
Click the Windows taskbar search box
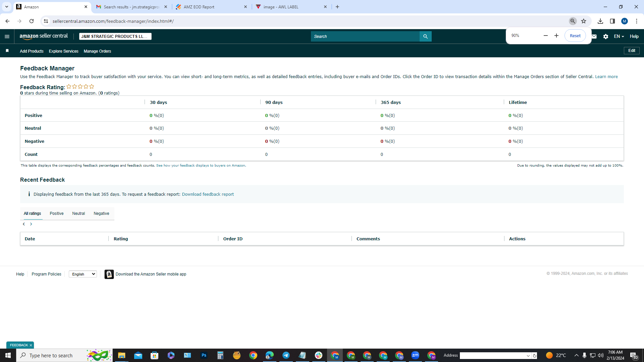click(x=64, y=355)
